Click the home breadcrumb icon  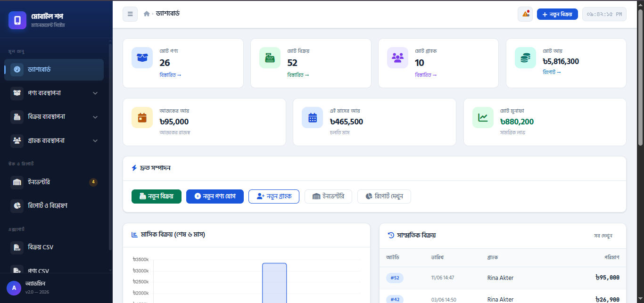147,14
